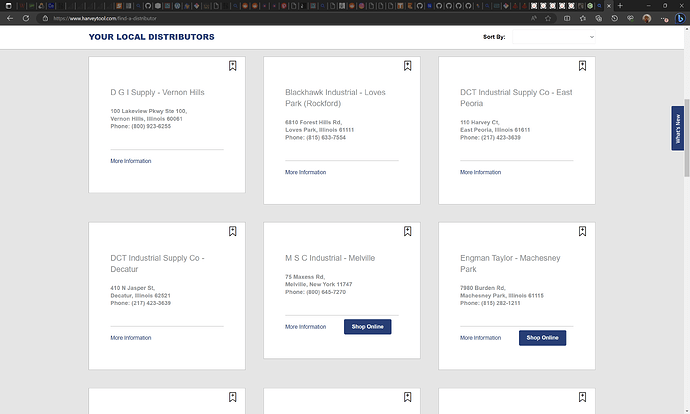Switch to the green circle favicon tab
The image size is (690, 414).
point(590,6)
